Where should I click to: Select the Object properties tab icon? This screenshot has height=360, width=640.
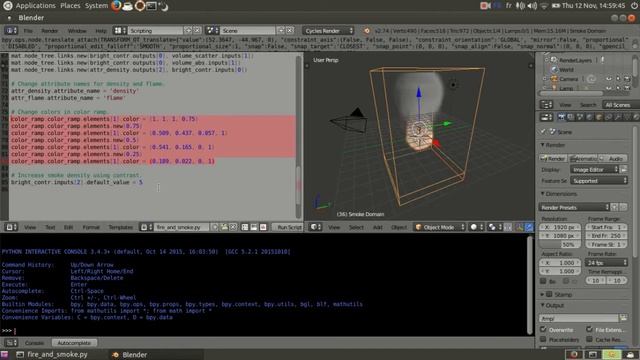coord(599,118)
